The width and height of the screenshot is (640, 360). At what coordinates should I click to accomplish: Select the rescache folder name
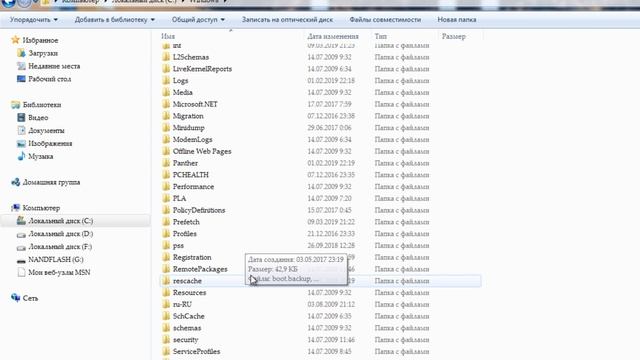coord(187,281)
